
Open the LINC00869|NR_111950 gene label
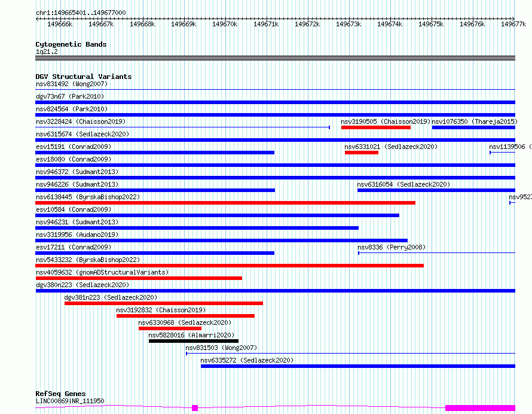click(70, 401)
